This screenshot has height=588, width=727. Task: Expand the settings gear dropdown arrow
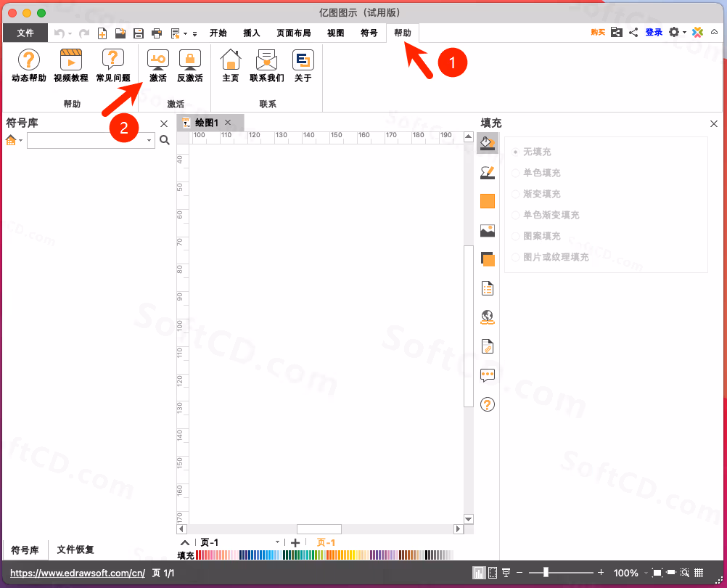point(684,33)
